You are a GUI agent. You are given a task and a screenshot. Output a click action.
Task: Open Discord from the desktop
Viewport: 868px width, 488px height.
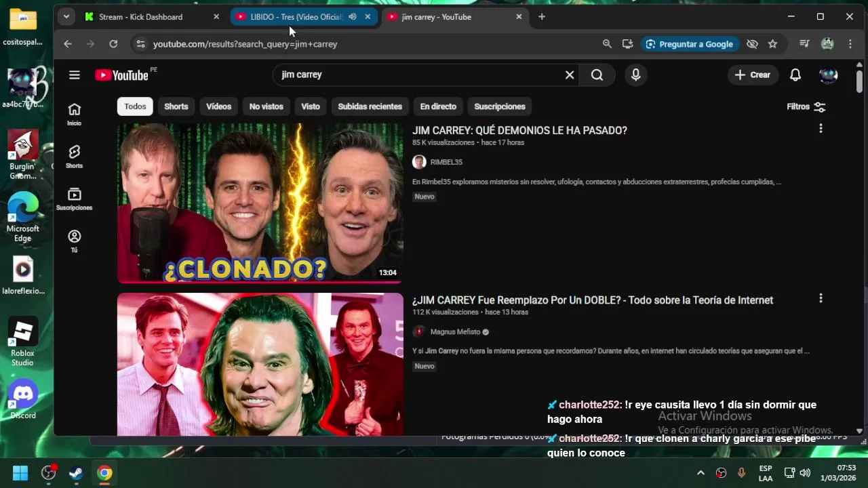(23, 400)
